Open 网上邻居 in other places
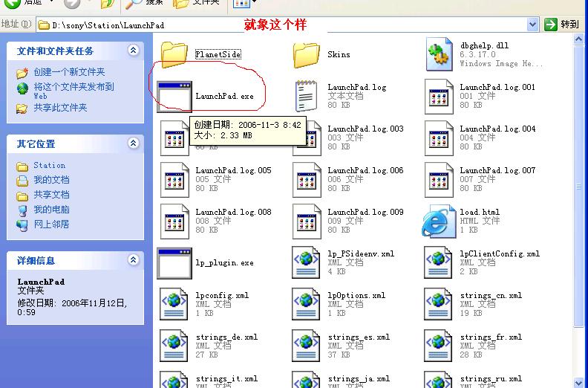The width and height of the screenshot is (588, 388). pos(51,224)
